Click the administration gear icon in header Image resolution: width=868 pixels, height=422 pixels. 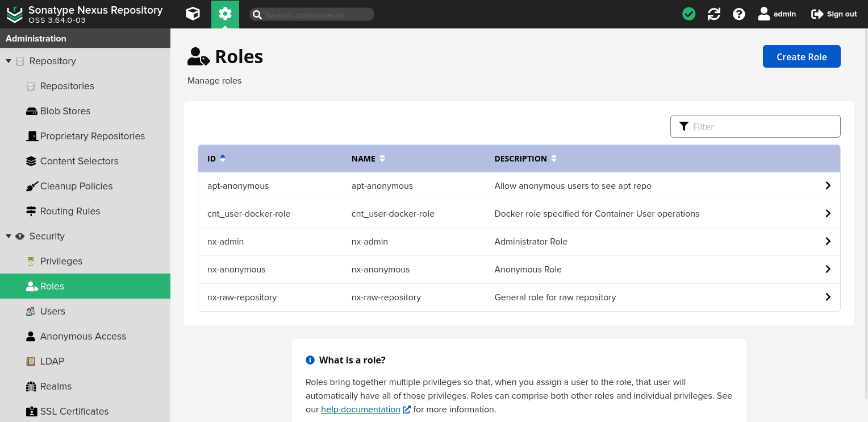[x=225, y=14]
